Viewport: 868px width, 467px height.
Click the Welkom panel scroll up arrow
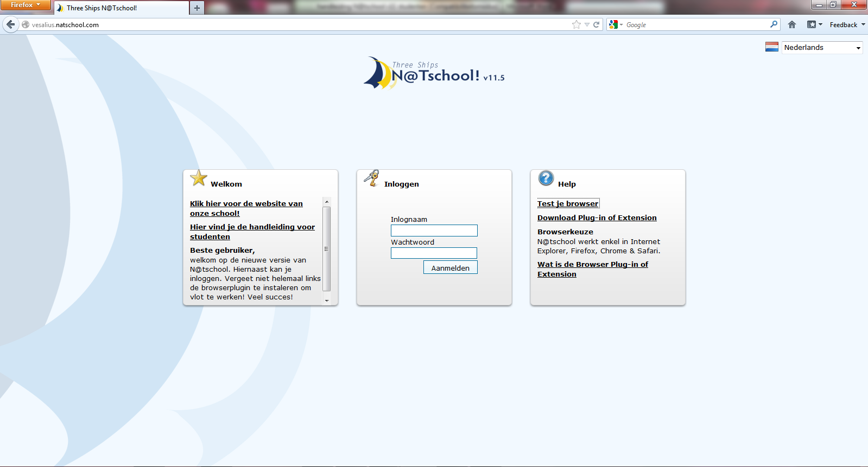(x=327, y=202)
